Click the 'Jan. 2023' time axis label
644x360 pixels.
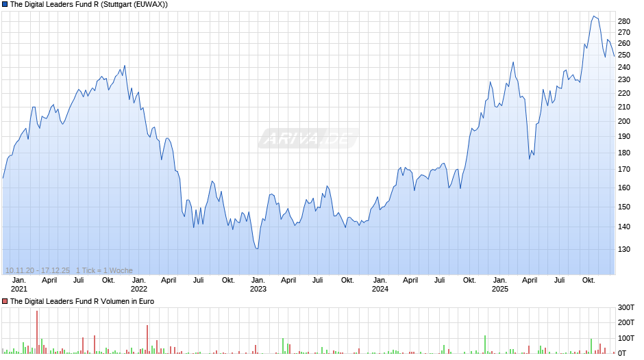click(258, 285)
